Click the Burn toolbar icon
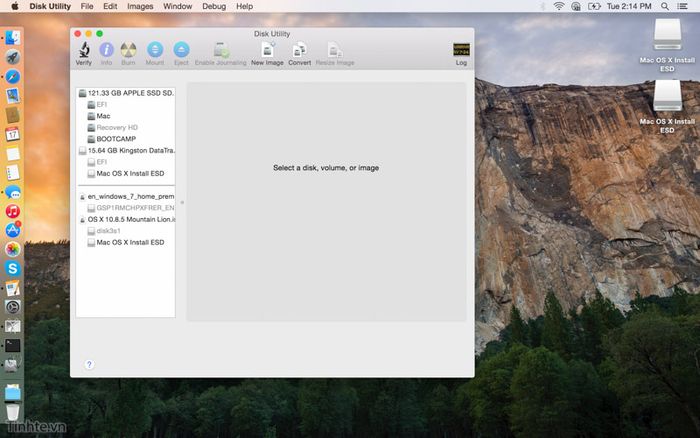Screen dimensions: 700x438 click(128, 54)
